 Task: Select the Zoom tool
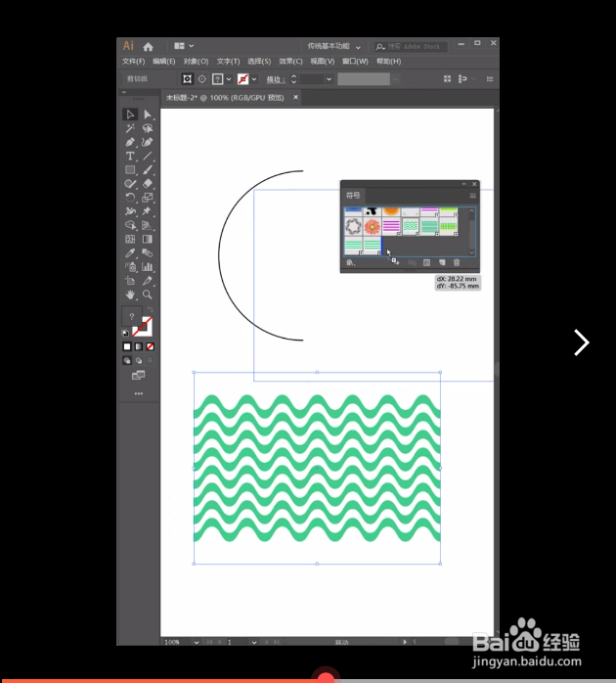[x=148, y=295]
